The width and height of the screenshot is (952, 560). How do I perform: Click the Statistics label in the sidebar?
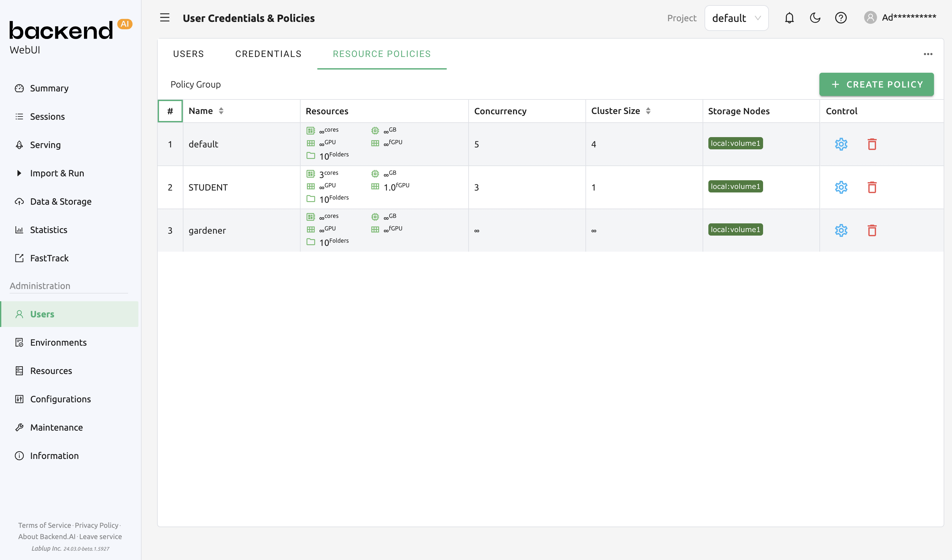click(x=49, y=230)
